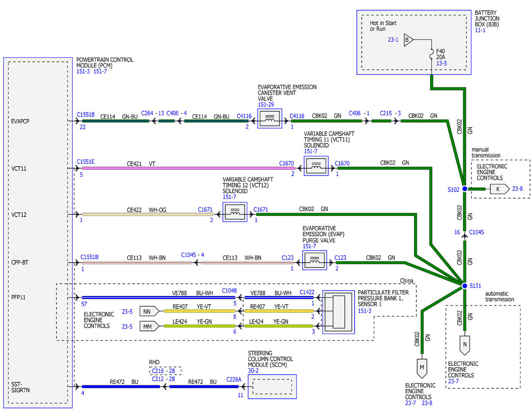Select the Particulate Filter Pressure sensor symbol
The width and height of the screenshot is (532, 411).
tap(339, 313)
